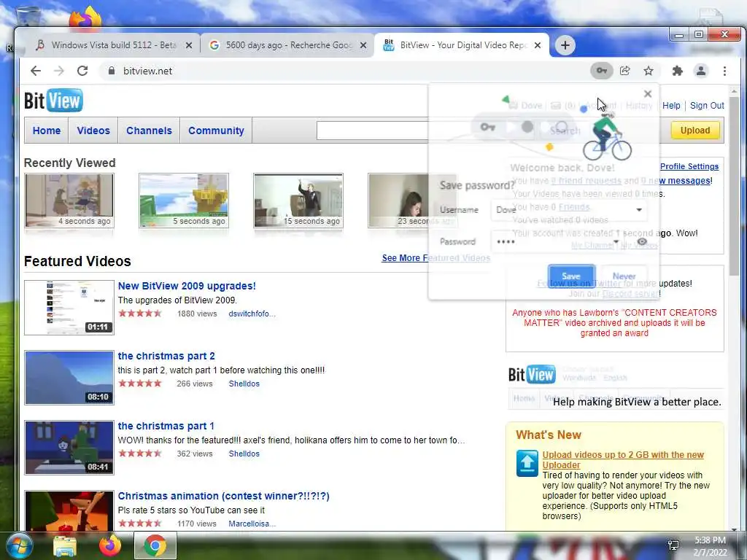Open the Channels navigation tab
Screen dimensions: 747x560
149,131
